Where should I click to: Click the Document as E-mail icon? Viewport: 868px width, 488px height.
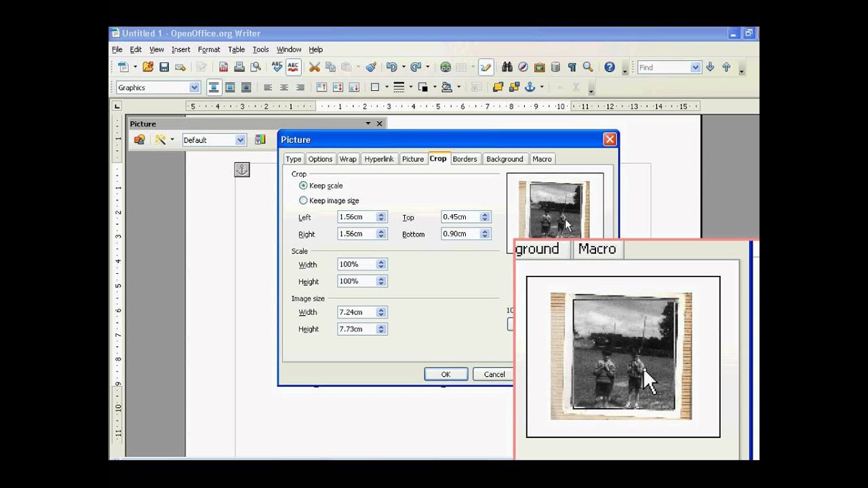(x=180, y=67)
